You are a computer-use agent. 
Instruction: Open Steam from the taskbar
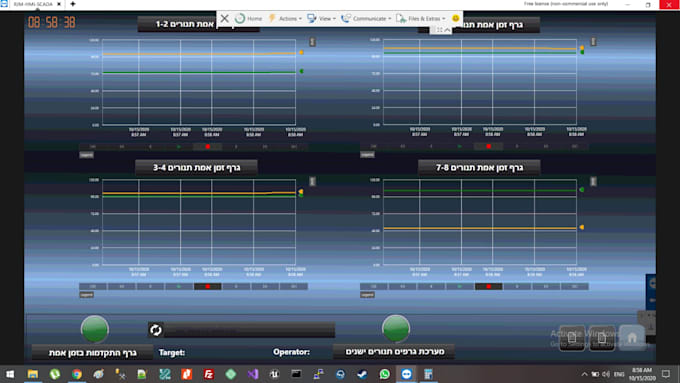tap(362, 374)
